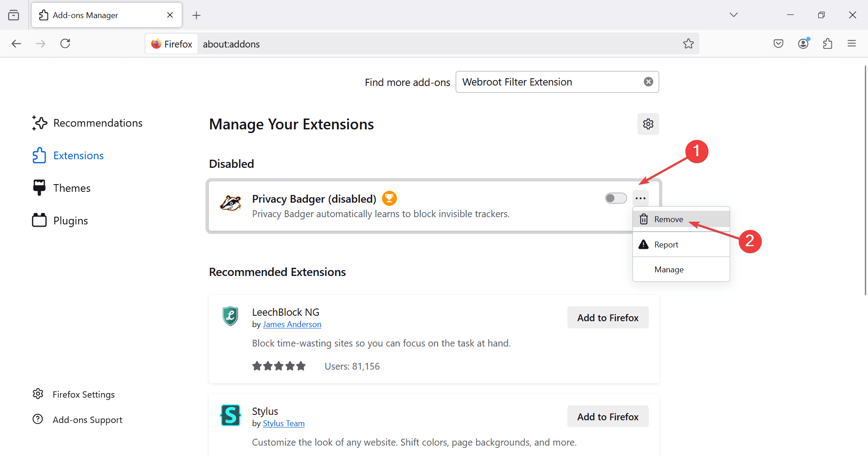This screenshot has width=868, height=456.
Task: Open the Add-ons Support link
Action: (77, 420)
